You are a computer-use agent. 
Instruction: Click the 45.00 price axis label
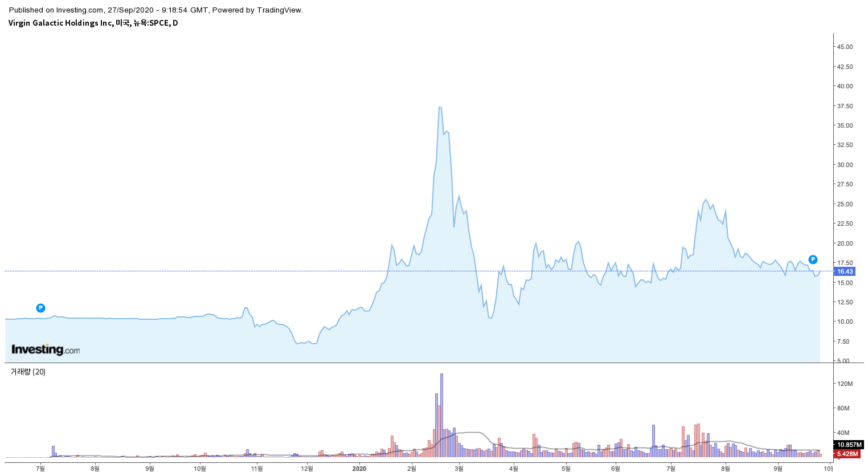click(845, 47)
